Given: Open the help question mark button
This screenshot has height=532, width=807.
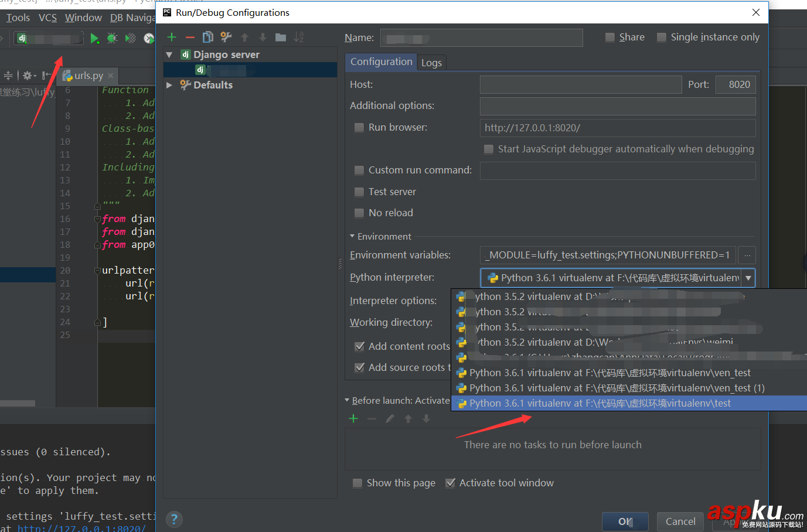Looking at the screenshot, I should 174,519.
